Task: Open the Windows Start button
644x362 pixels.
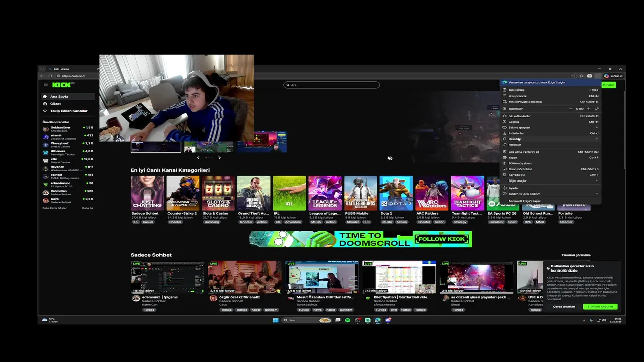Action: 275,320
